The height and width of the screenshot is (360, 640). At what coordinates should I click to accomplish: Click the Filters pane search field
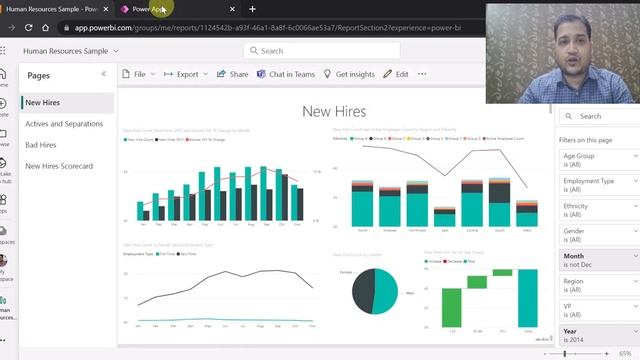click(600, 116)
